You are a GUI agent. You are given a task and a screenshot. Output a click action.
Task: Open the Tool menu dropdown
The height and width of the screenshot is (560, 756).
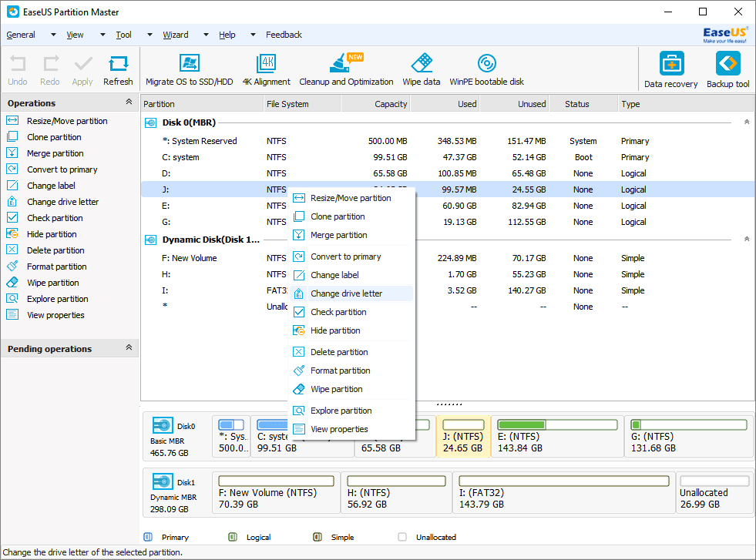point(150,35)
